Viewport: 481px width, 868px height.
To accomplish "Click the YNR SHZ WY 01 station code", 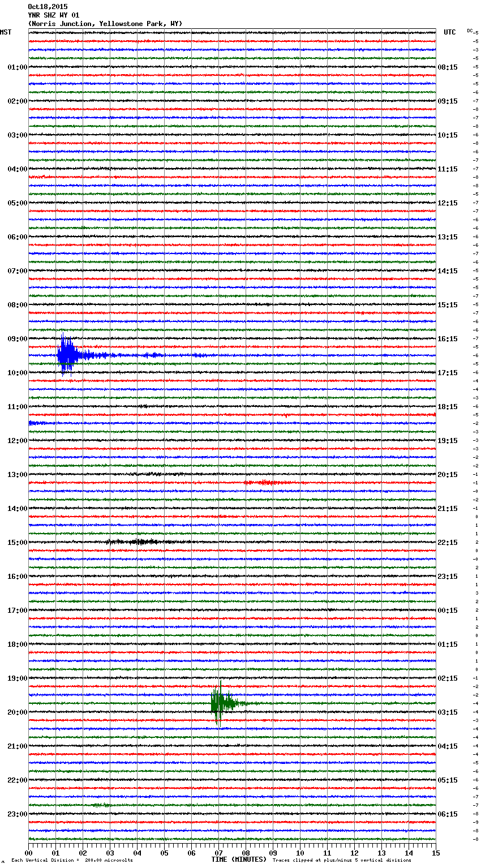I will 54,15.
